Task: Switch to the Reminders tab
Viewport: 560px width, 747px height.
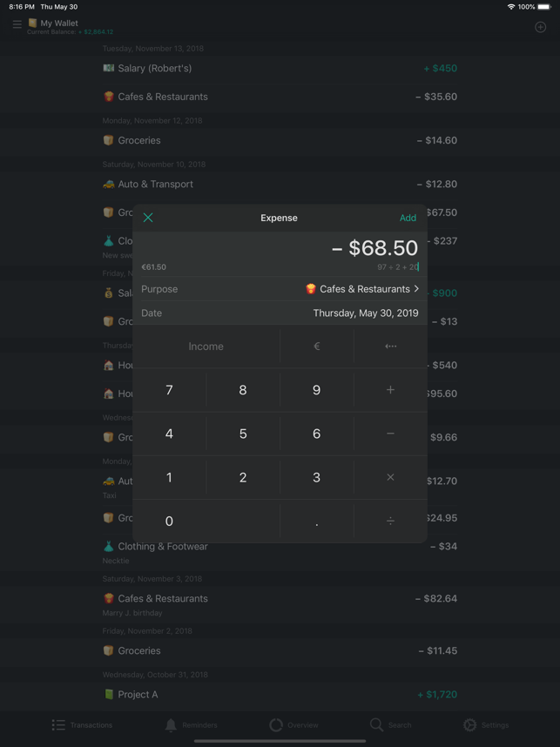Action: (x=191, y=725)
